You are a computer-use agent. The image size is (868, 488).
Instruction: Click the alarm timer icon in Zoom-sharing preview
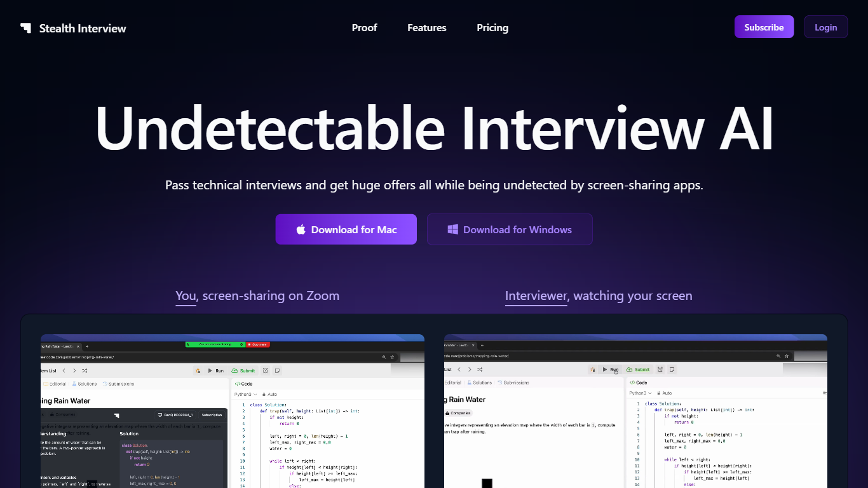(265, 370)
